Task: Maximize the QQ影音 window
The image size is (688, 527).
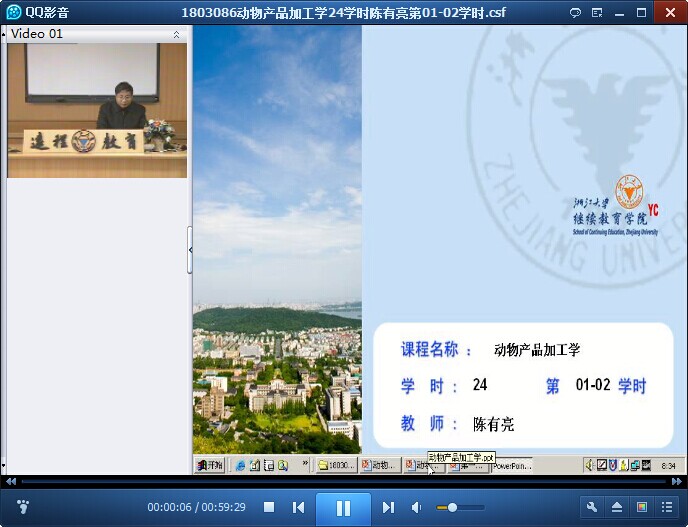Action: pos(641,13)
